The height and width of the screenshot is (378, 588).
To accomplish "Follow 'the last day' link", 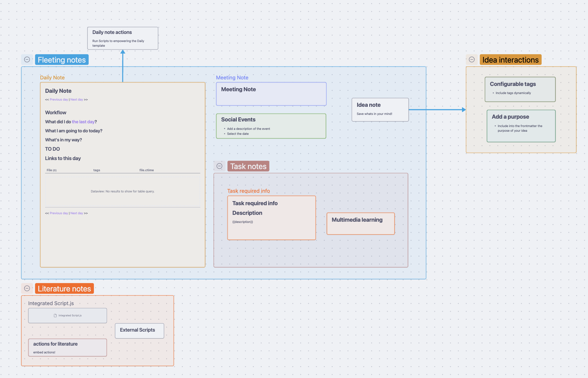I will (x=83, y=122).
